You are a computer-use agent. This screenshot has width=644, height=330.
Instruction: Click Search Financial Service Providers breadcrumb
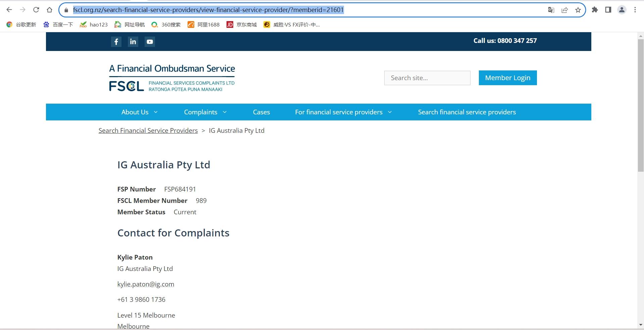click(x=148, y=130)
